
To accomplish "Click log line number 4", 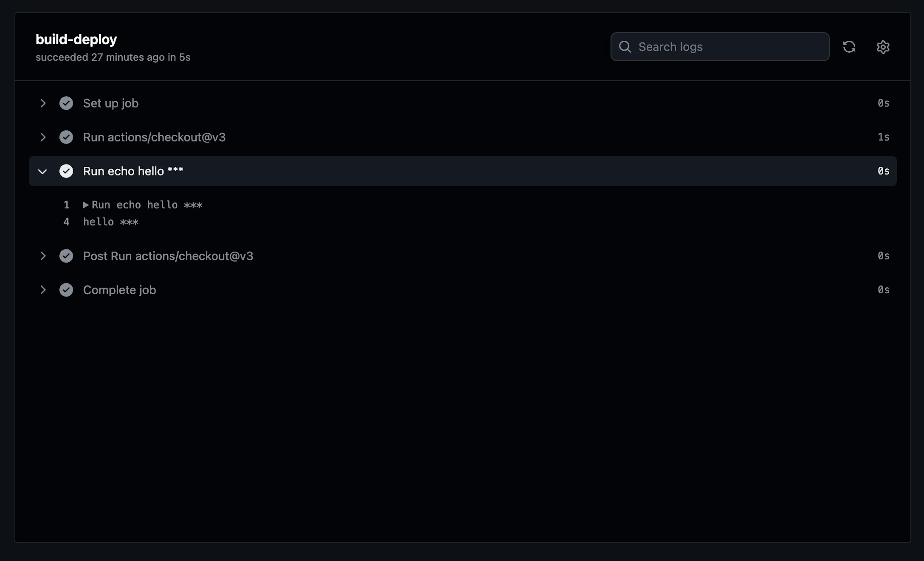I will click(66, 222).
